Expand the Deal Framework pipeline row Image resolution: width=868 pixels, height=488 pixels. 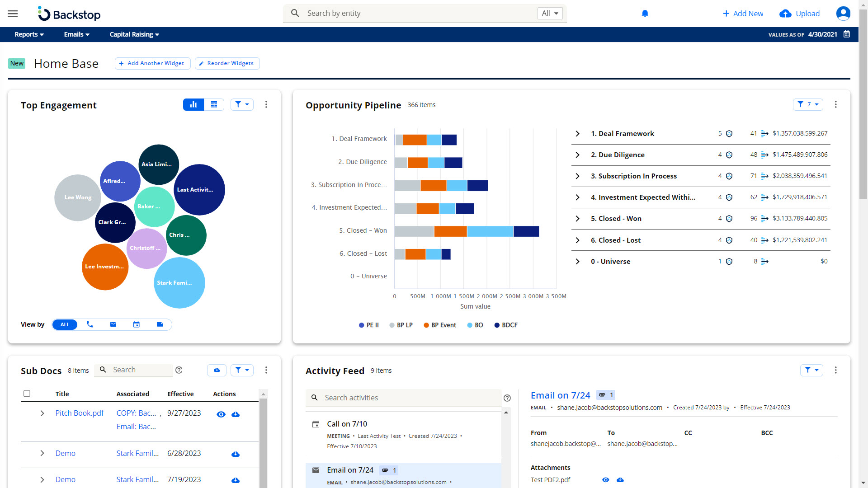point(577,133)
